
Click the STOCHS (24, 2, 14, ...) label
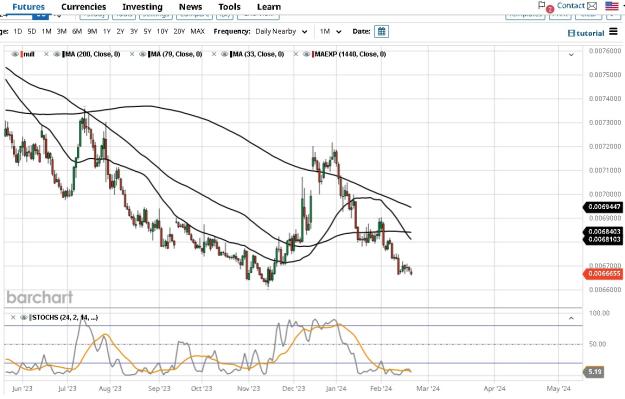tap(65, 318)
